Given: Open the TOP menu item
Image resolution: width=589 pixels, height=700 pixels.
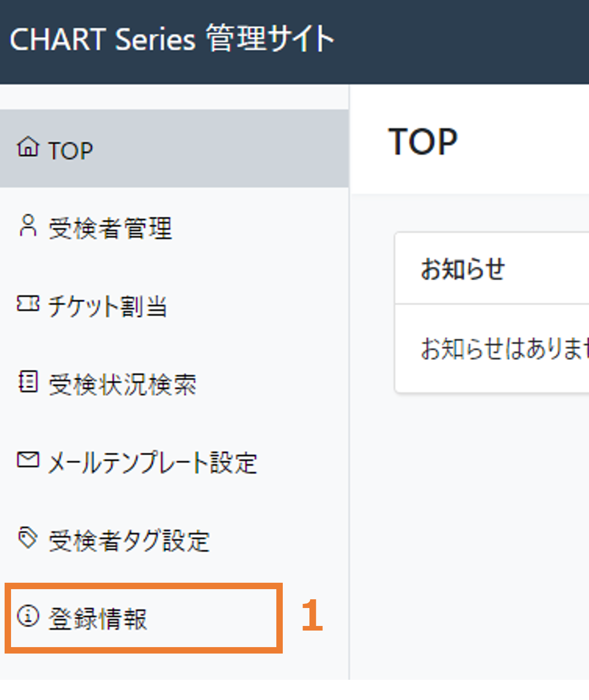Looking at the screenshot, I should [174, 148].
